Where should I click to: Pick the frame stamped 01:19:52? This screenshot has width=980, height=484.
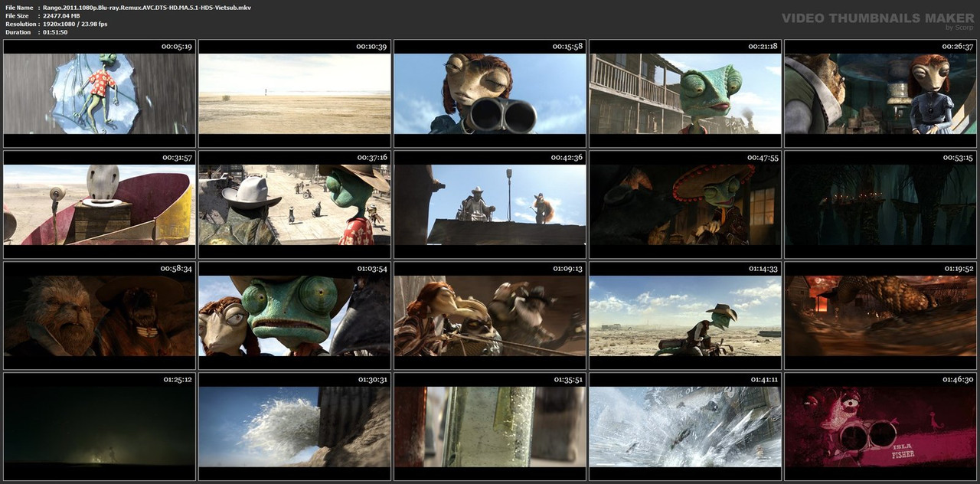tap(880, 316)
